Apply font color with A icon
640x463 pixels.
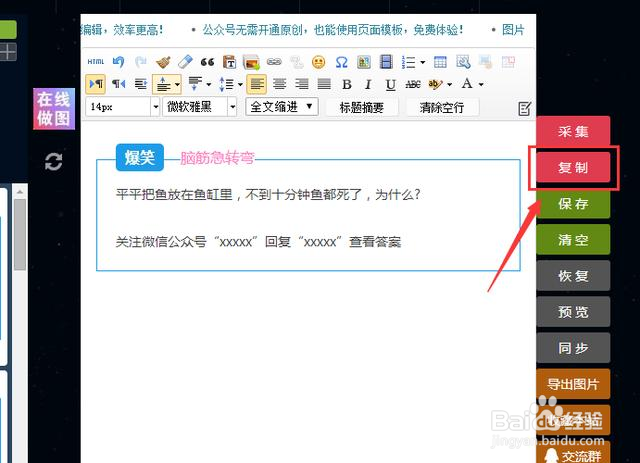pos(467,84)
